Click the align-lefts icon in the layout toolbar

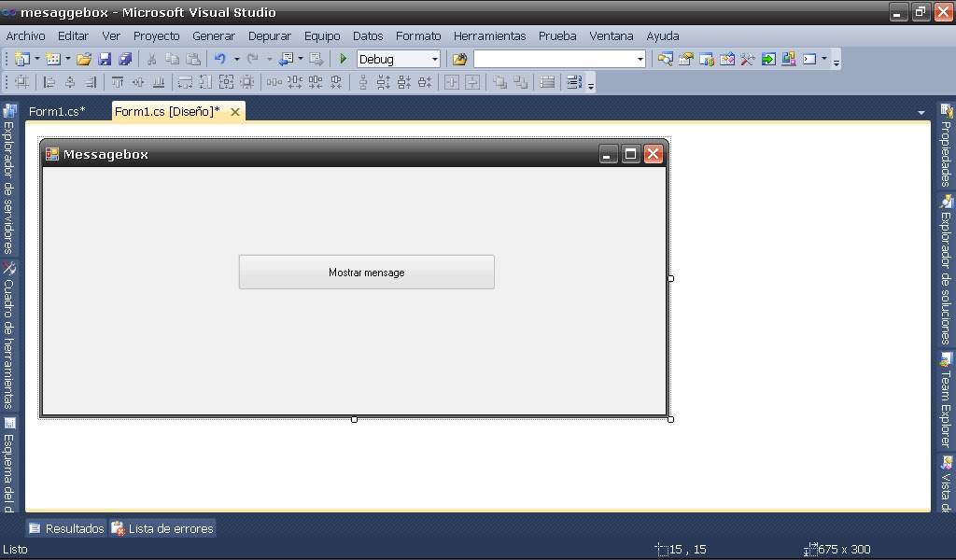pos(49,82)
